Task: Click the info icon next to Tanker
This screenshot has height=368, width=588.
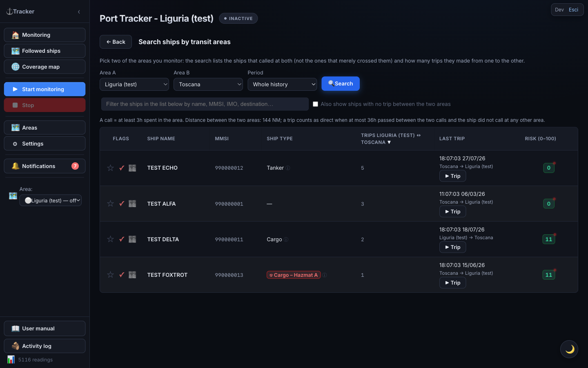Action: (x=288, y=168)
